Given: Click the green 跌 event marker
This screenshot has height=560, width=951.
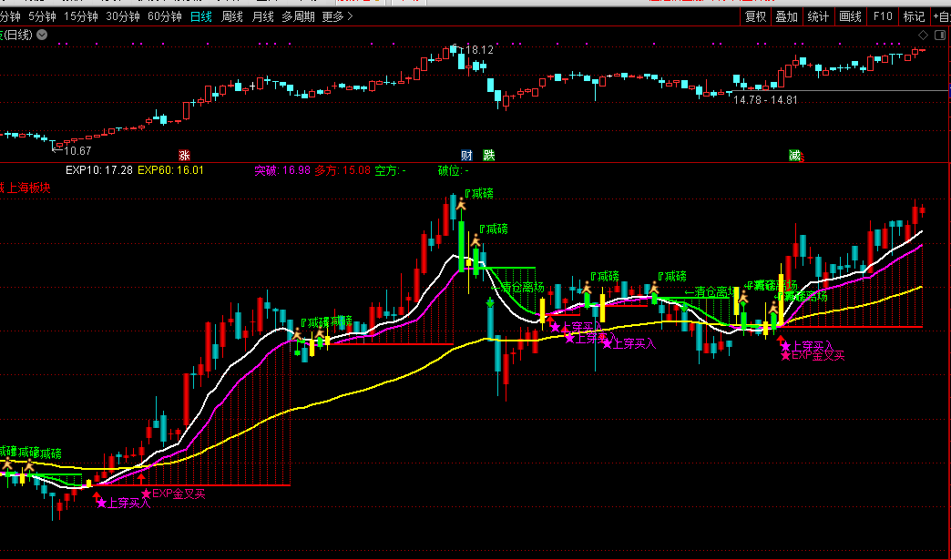Looking at the screenshot, I should 489,156.
